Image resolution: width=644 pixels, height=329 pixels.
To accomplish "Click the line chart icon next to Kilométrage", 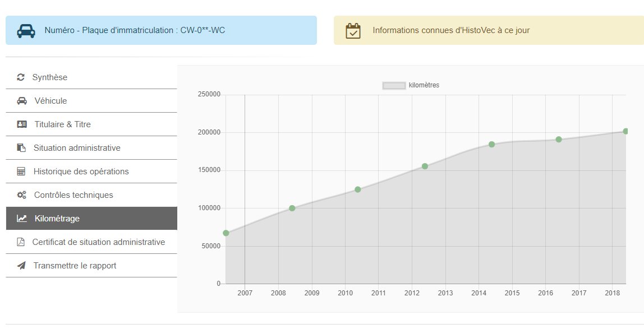I will [x=22, y=218].
